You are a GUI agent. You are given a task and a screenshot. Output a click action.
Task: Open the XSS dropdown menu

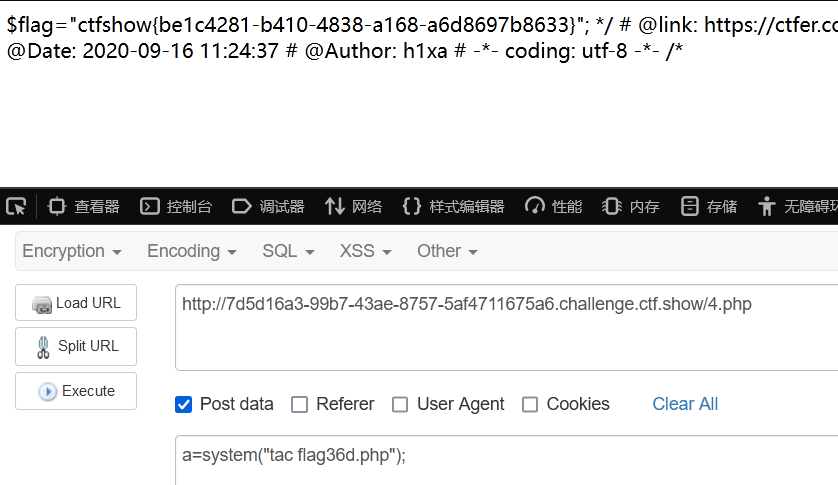(366, 251)
